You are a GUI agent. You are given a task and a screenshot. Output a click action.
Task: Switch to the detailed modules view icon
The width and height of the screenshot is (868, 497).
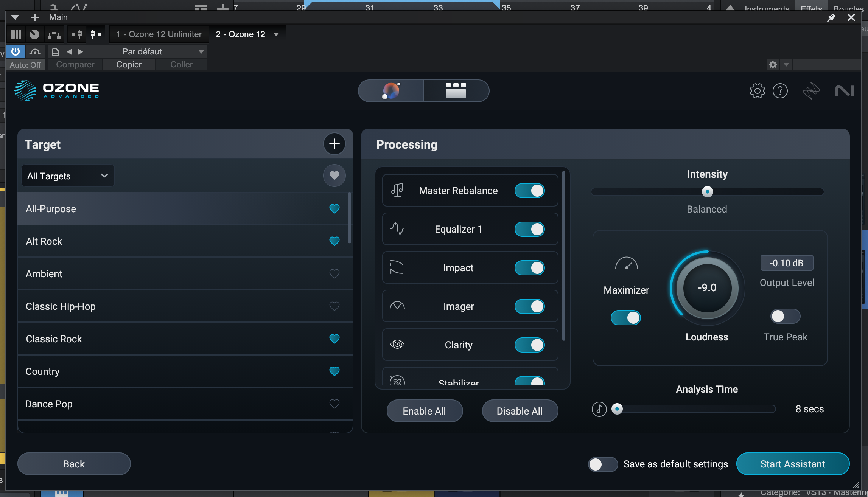[x=456, y=91]
